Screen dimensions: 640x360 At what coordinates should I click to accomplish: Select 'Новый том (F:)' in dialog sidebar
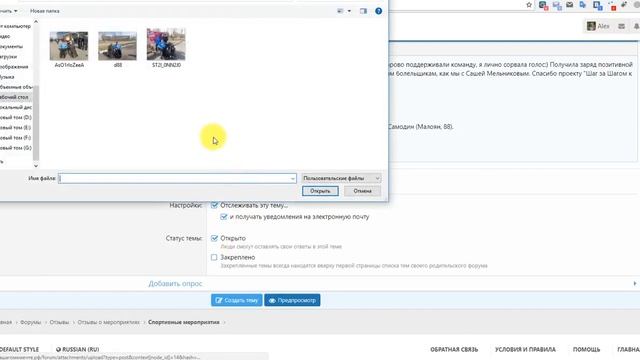click(x=16, y=138)
